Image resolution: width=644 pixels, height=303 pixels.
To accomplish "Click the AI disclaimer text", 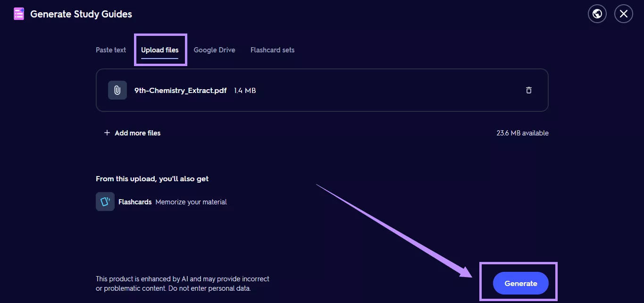I will click(183, 284).
